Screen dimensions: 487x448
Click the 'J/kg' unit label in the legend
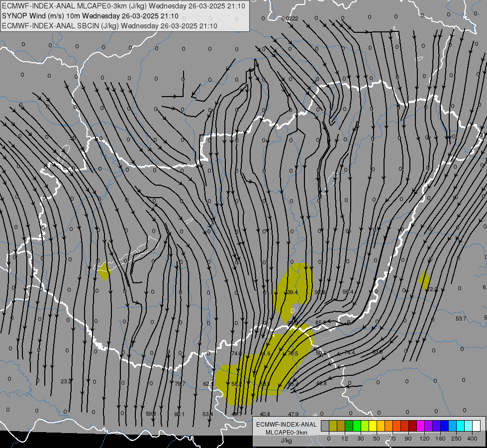tap(287, 441)
